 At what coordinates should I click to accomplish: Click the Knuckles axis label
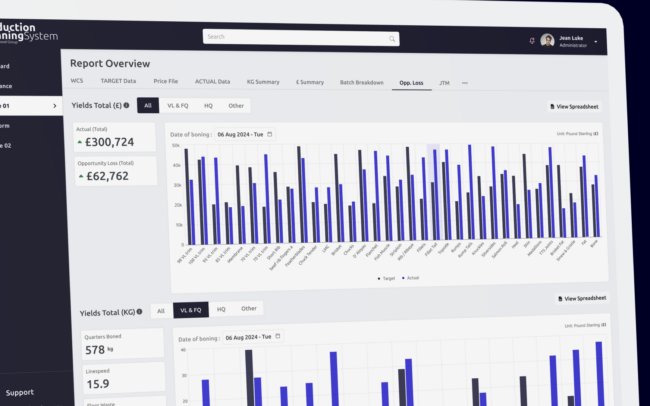pos(478,248)
